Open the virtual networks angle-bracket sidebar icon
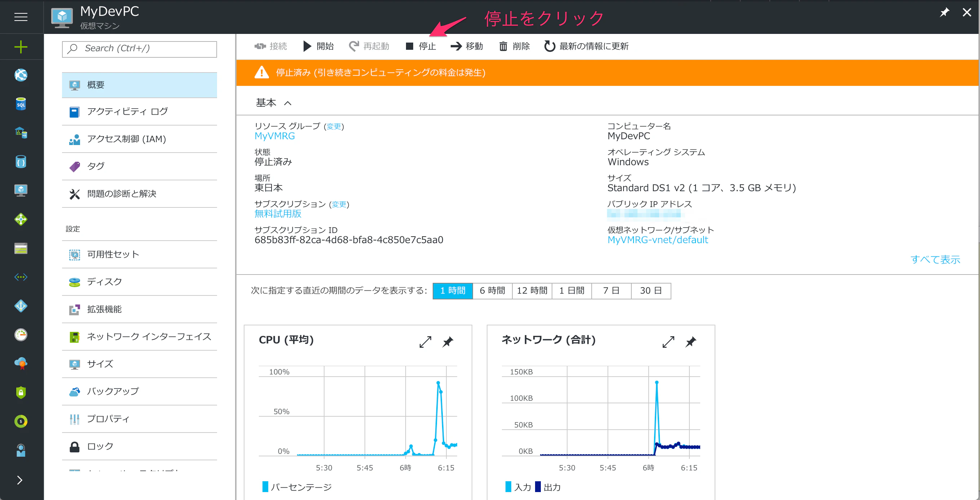The height and width of the screenshot is (500, 980). click(21, 277)
